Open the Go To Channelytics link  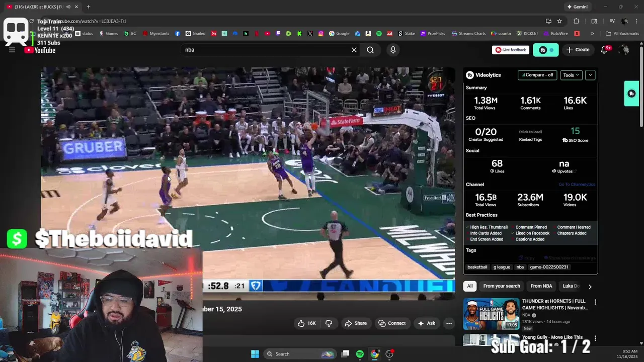pyautogui.click(x=577, y=185)
